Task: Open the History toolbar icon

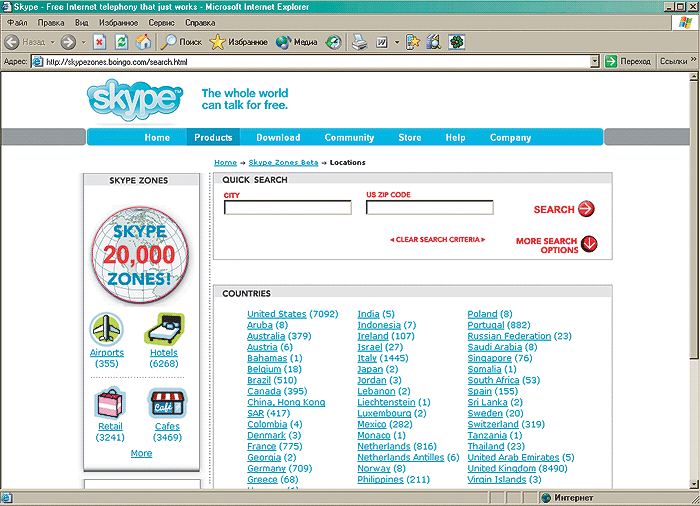Action: 333,42
